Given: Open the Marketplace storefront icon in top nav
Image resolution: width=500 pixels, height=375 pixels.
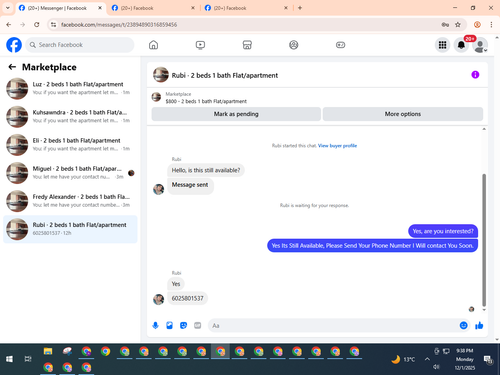Looking at the screenshot, I should (247, 45).
